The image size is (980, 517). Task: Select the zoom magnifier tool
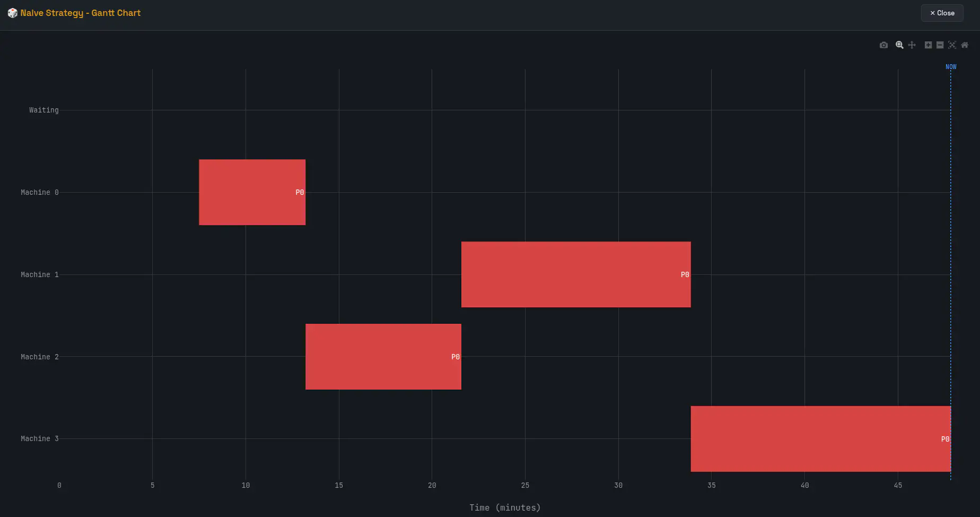[x=899, y=45]
